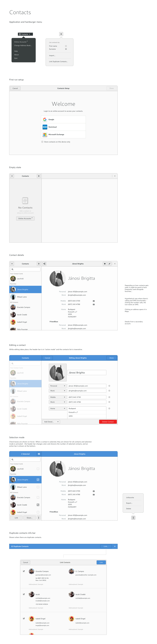Click add contact plus in Empty state window

[x=12, y=176]
